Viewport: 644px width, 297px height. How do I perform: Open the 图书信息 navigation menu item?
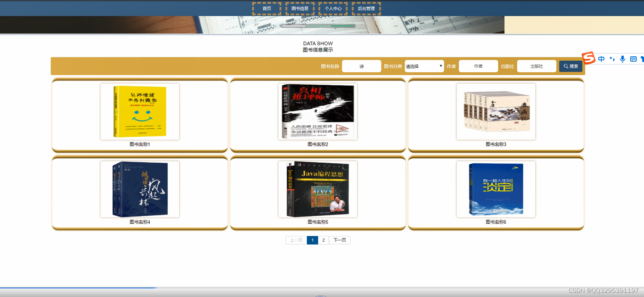point(300,9)
